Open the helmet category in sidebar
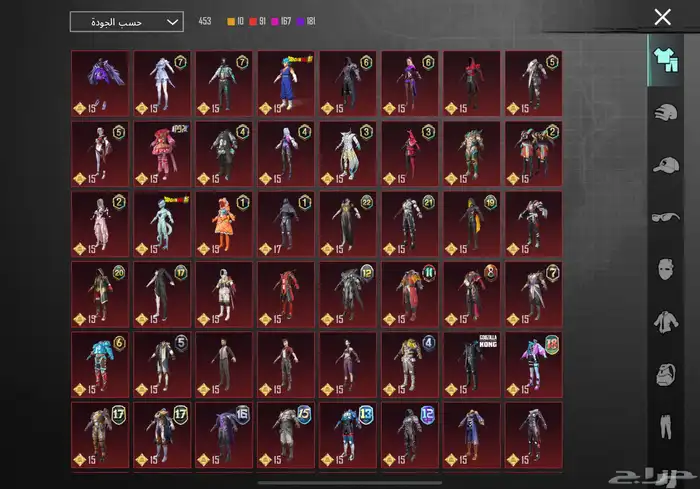Image resolution: width=700 pixels, height=489 pixels. click(664, 112)
